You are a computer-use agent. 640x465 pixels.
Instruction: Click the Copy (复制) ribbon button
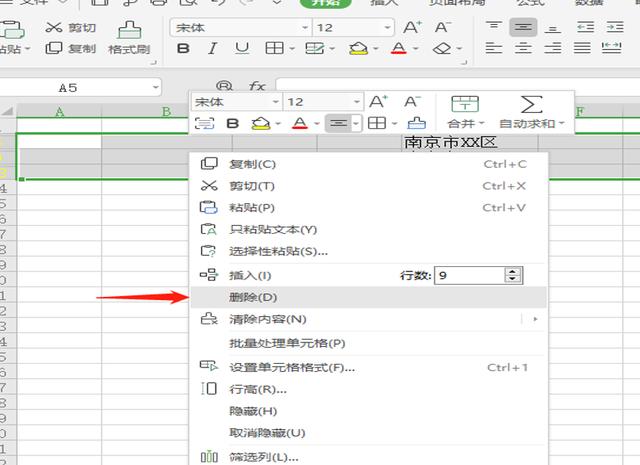(71, 49)
